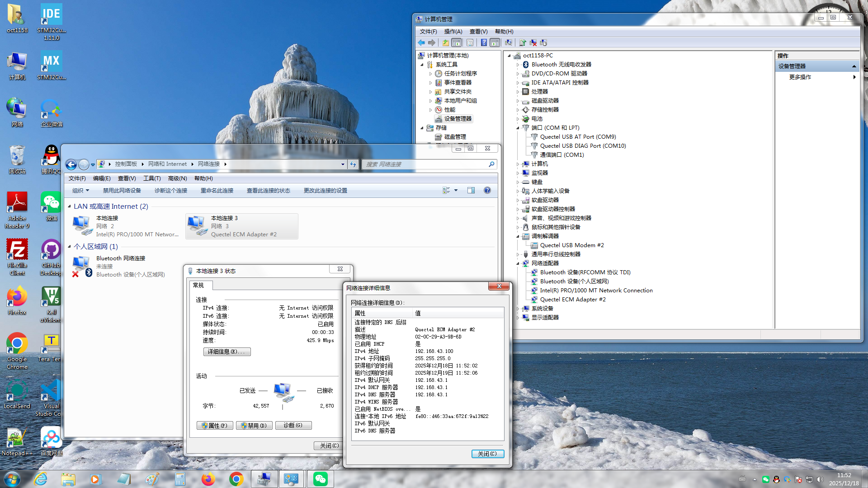The height and width of the screenshot is (488, 868).
Task: Toggle the Action pane show/hide icon
Action: tap(495, 42)
